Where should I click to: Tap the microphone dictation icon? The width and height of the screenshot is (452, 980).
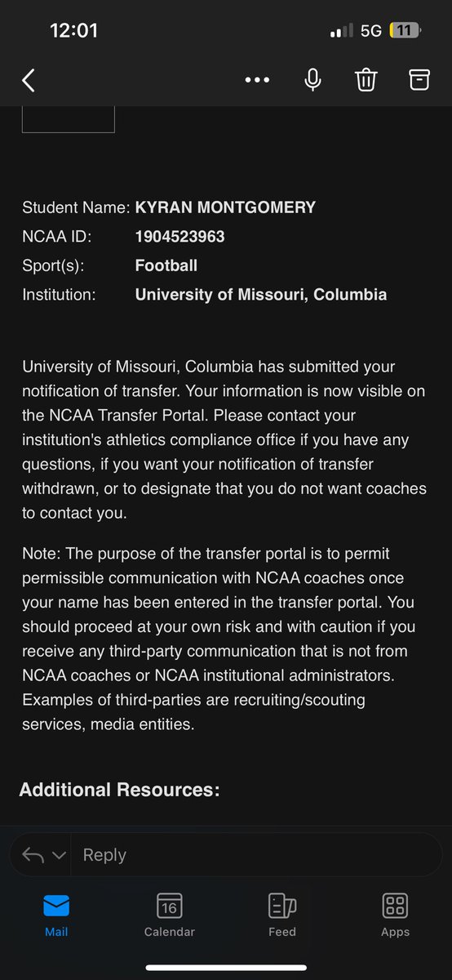[x=312, y=79]
